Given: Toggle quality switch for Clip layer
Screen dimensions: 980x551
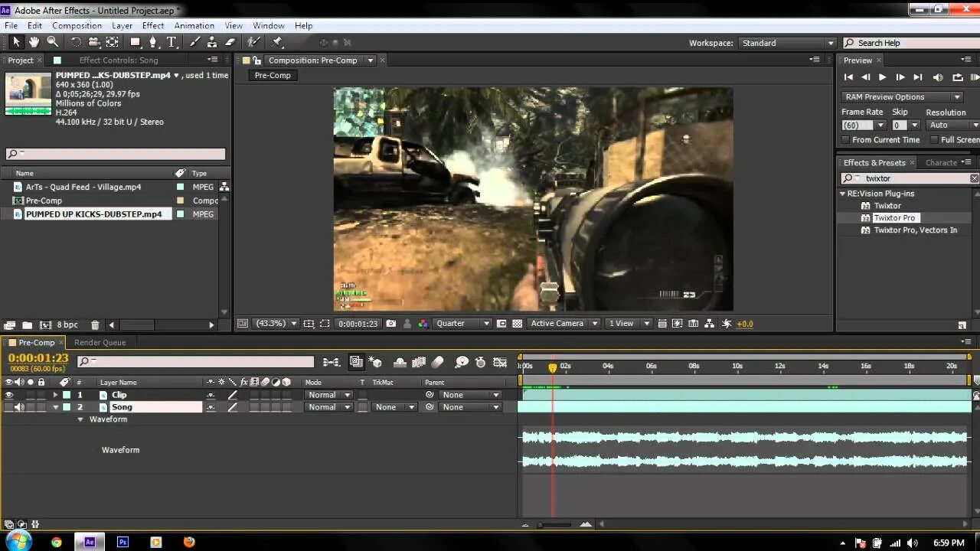Looking at the screenshot, I should point(233,395).
